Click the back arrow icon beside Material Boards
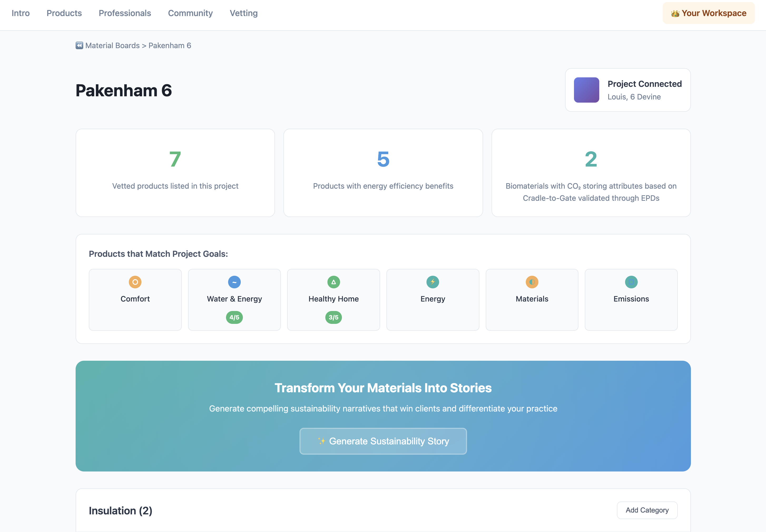 (79, 45)
